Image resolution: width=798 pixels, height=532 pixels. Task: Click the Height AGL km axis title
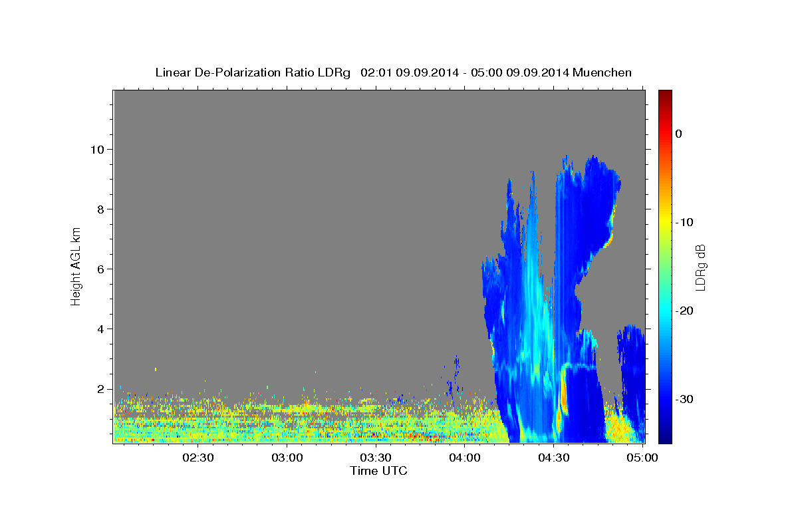[x=76, y=265]
